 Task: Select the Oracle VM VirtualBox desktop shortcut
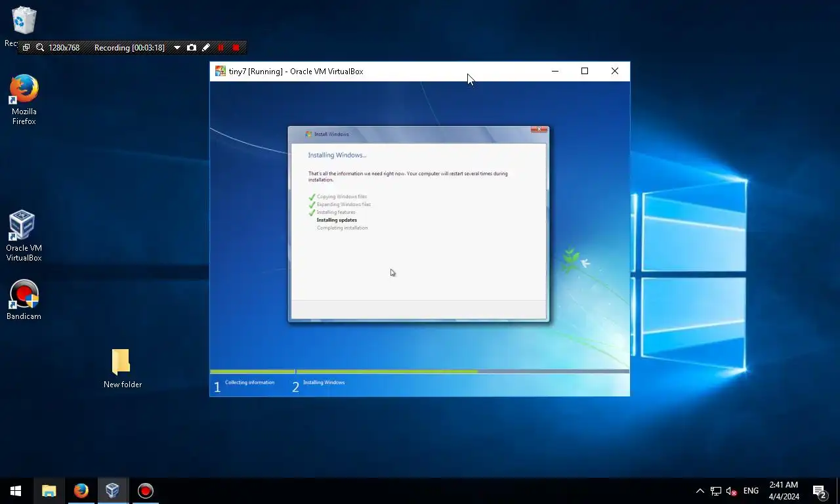(24, 236)
